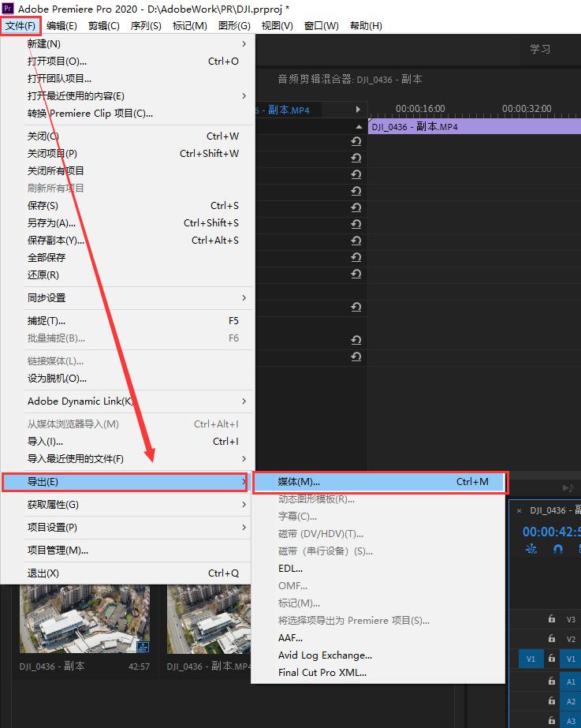Choose 媒体(M)... to export media

(380, 482)
